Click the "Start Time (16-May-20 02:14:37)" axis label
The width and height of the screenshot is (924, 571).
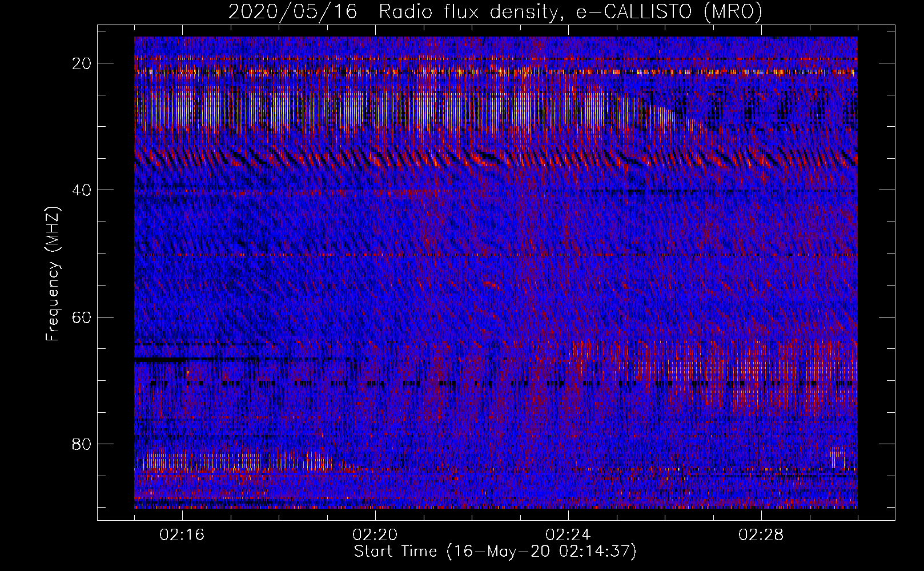(x=495, y=552)
